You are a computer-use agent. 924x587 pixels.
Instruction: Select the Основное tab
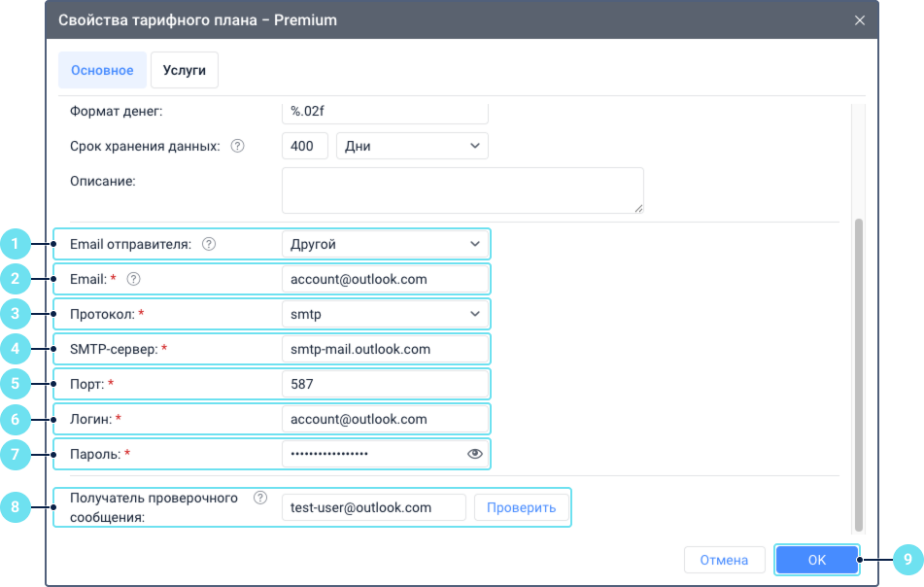pyautogui.click(x=102, y=71)
